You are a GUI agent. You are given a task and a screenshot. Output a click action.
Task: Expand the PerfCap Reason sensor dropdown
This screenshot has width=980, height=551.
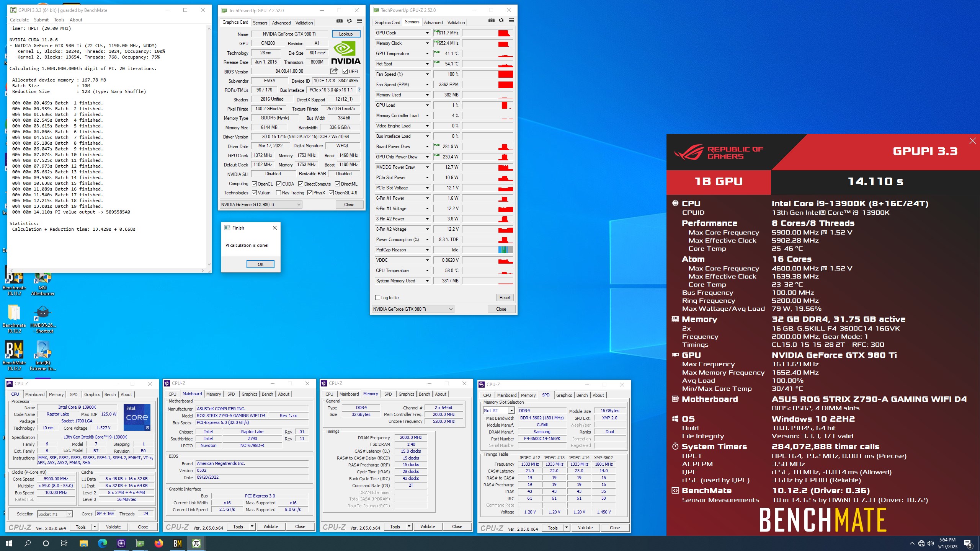(x=427, y=250)
